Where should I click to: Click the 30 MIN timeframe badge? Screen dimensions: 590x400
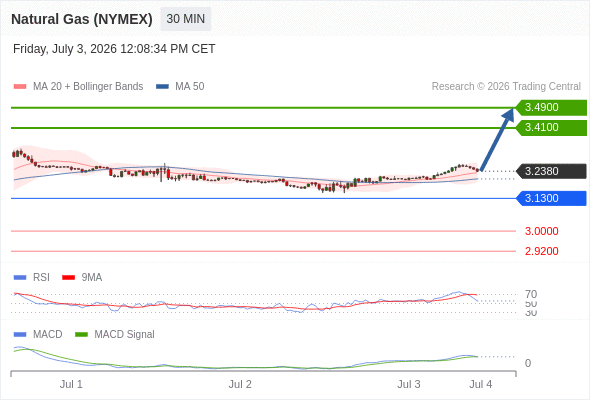[x=186, y=19]
